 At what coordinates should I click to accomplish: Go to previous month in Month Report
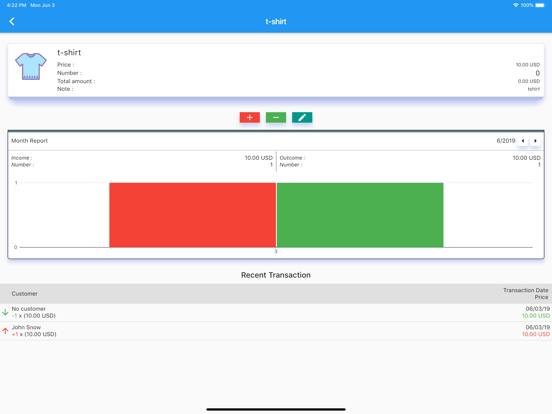523,141
